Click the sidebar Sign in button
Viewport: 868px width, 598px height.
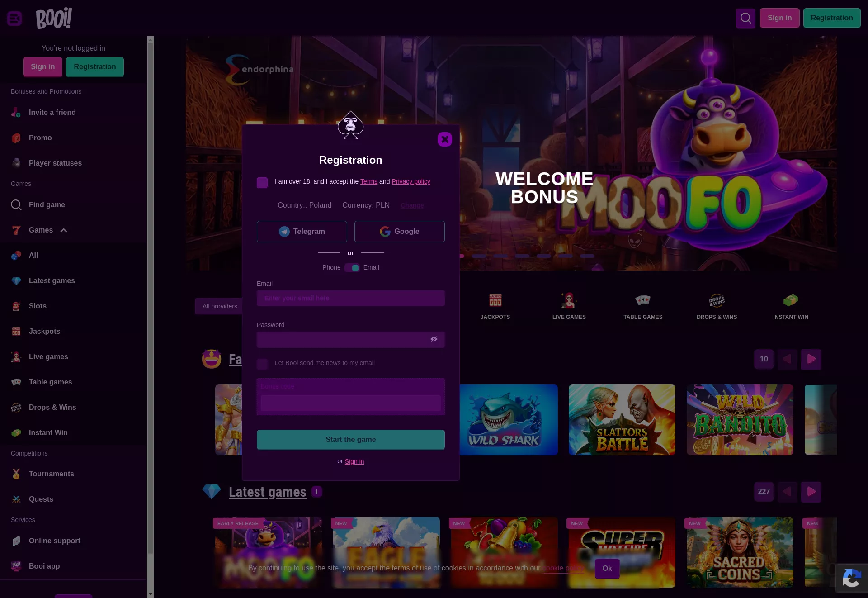point(43,67)
